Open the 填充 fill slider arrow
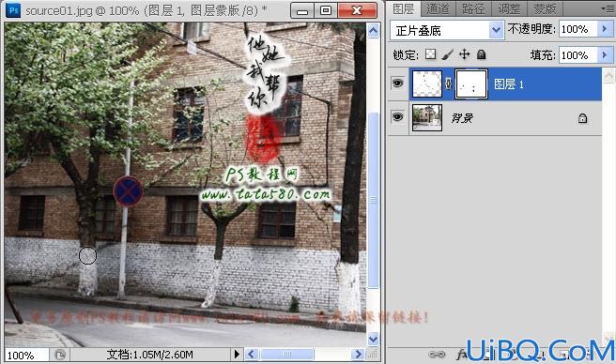Image resolution: width=616 pixels, height=364 pixels. point(605,54)
